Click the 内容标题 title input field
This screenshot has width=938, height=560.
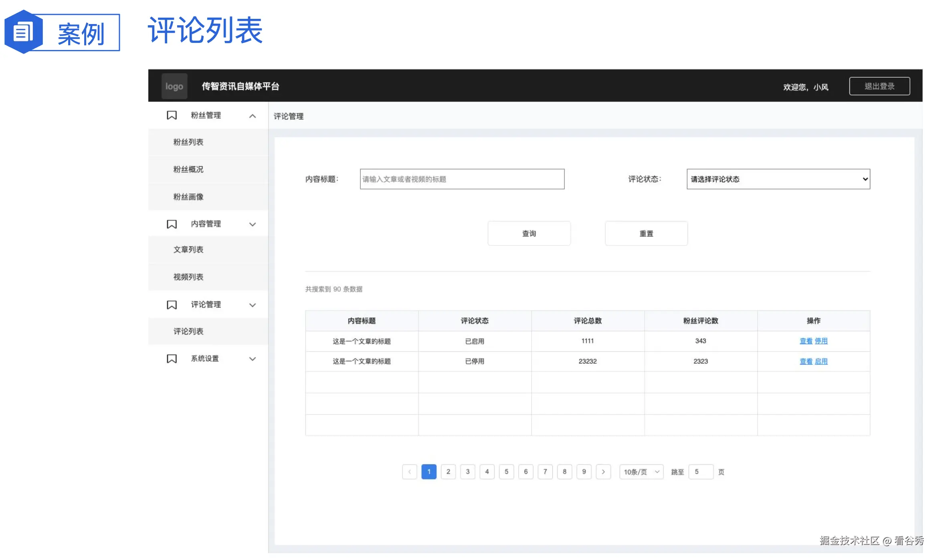(462, 179)
